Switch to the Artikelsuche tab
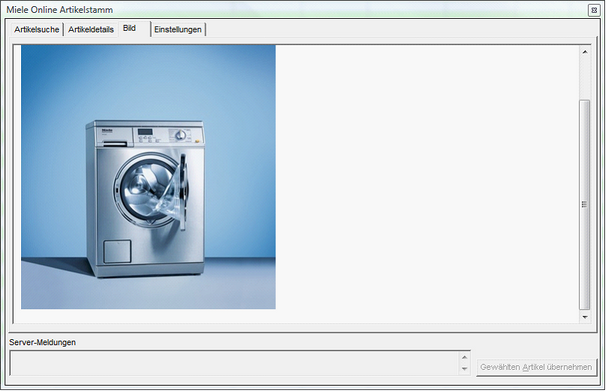 pyautogui.click(x=37, y=30)
